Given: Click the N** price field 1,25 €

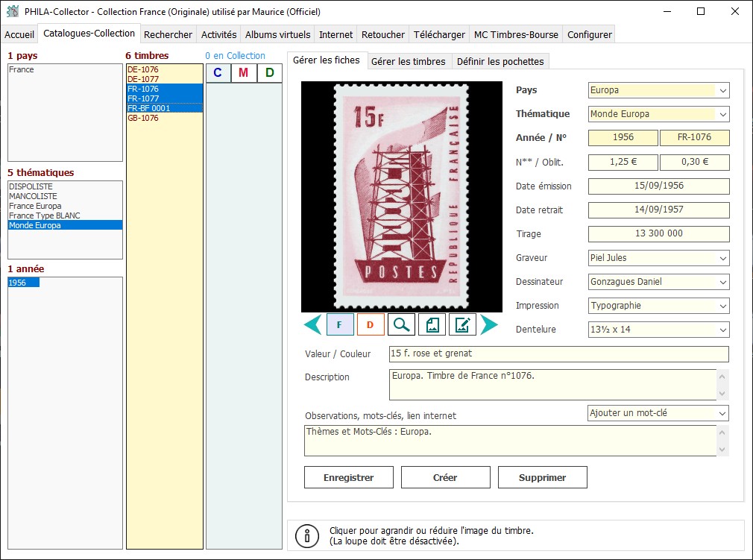Looking at the screenshot, I should (623, 163).
